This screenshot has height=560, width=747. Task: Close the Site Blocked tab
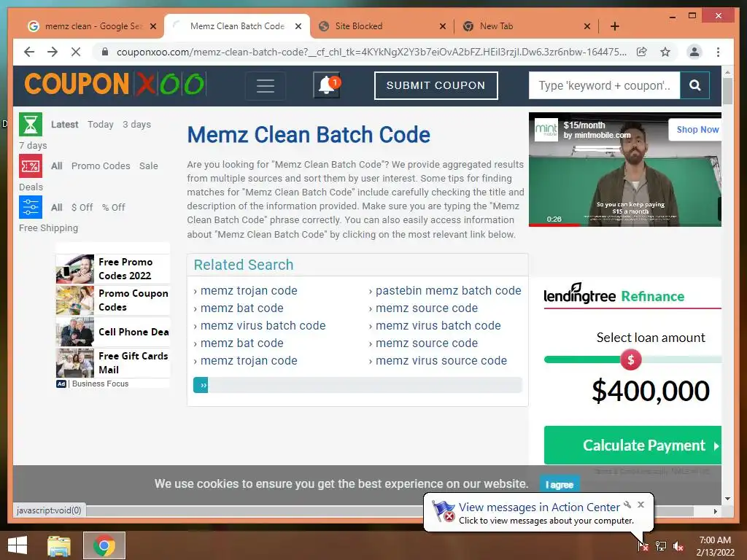[x=443, y=26]
